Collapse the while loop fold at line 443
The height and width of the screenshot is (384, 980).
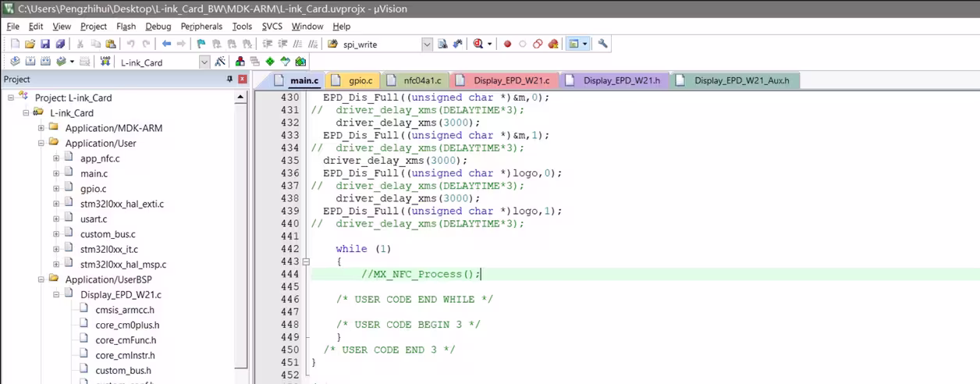(306, 261)
